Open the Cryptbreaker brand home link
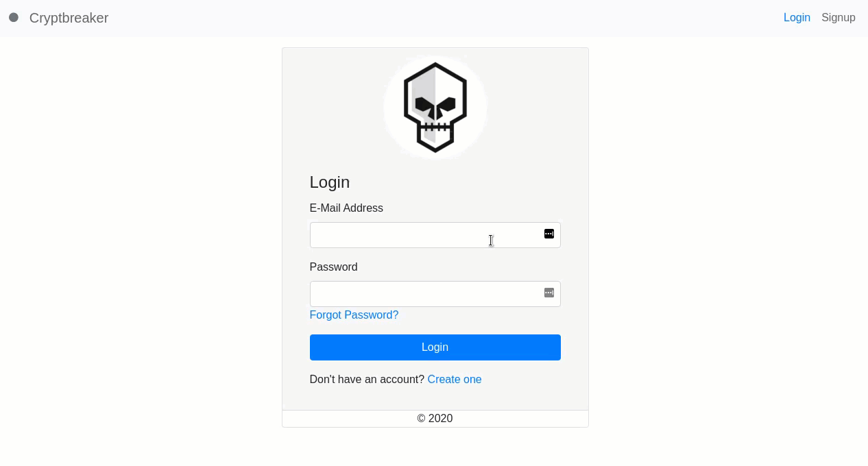Image resolution: width=868 pixels, height=466 pixels. (x=69, y=18)
